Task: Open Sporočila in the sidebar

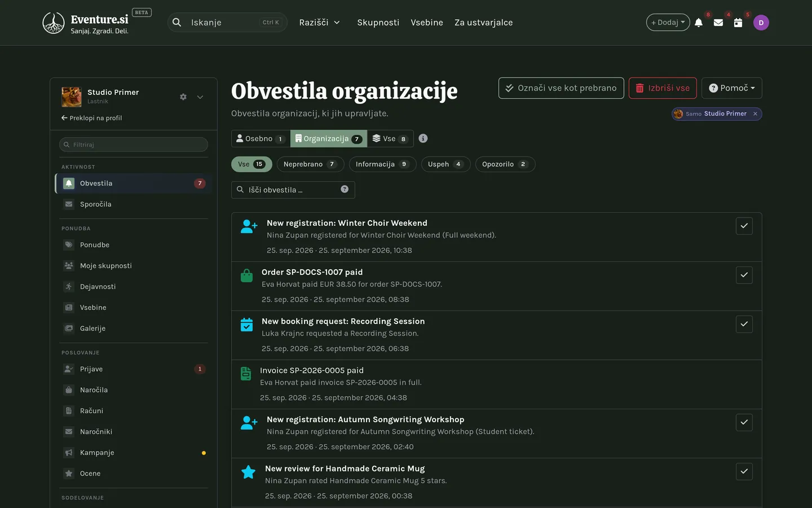Action: point(134,204)
